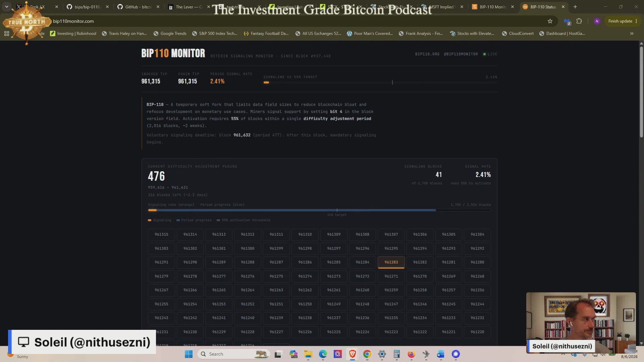Open the browser Extensions puzzle icon
The image size is (644, 362).
(x=579, y=21)
